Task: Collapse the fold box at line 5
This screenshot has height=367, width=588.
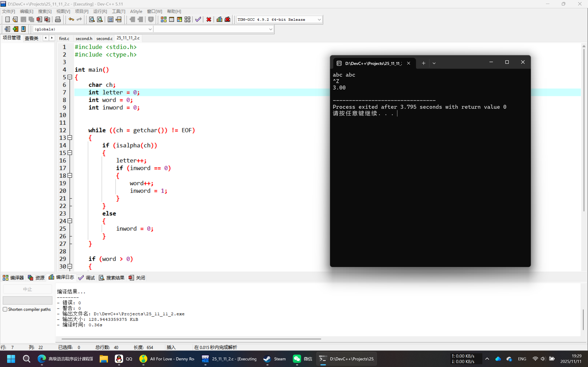Action: point(70,77)
